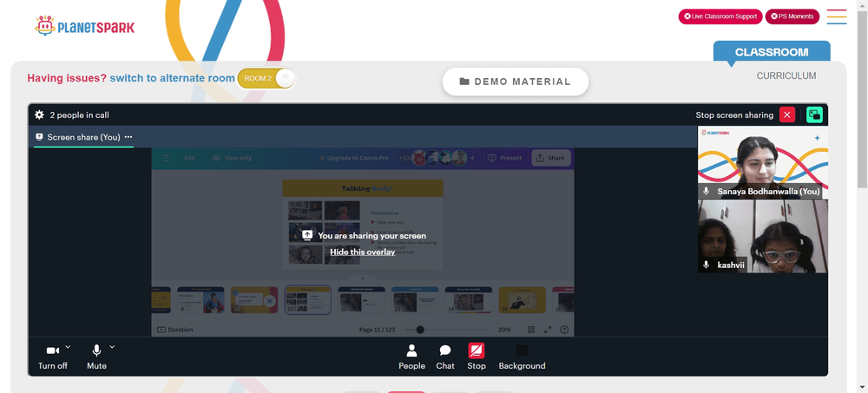Open call settings gear icon
The height and width of the screenshot is (393, 868).
coord(39,115)
